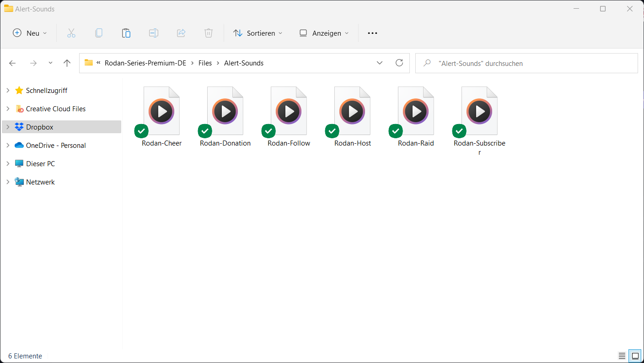Screen dimensions: 644x363
Task: Open the Sortieren dropdown
Action: (258, 33)
